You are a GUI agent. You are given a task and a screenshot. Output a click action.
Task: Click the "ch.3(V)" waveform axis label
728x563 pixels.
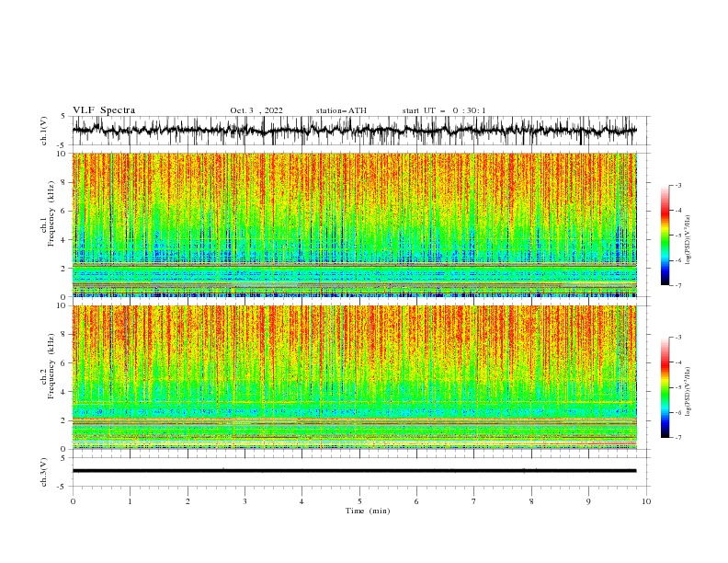(44, 472)
